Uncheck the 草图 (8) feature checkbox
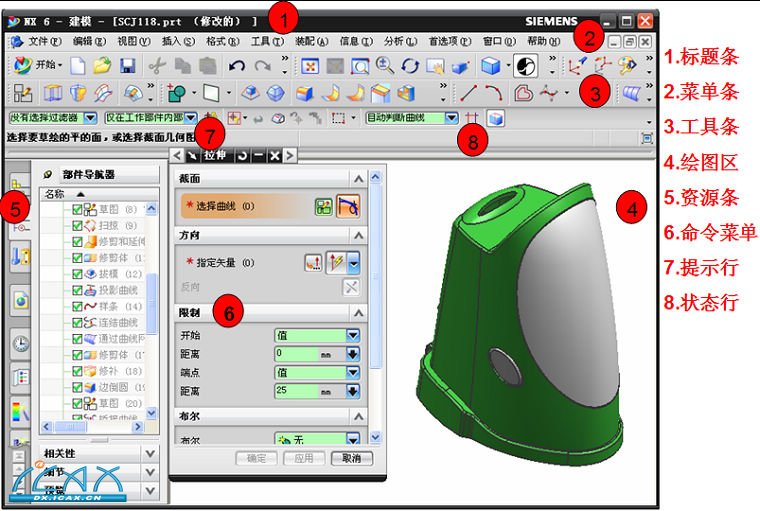 pyautogui.click(x=77, y=209)
